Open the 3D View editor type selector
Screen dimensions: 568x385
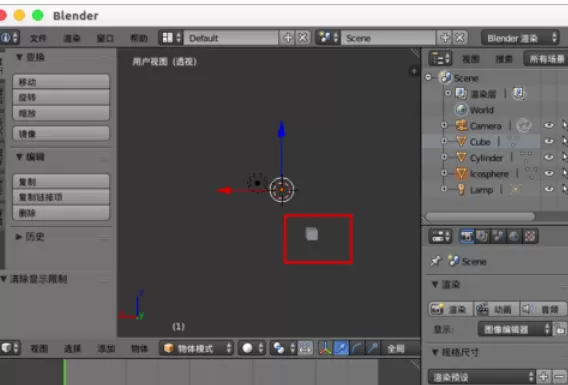(10, 348)
